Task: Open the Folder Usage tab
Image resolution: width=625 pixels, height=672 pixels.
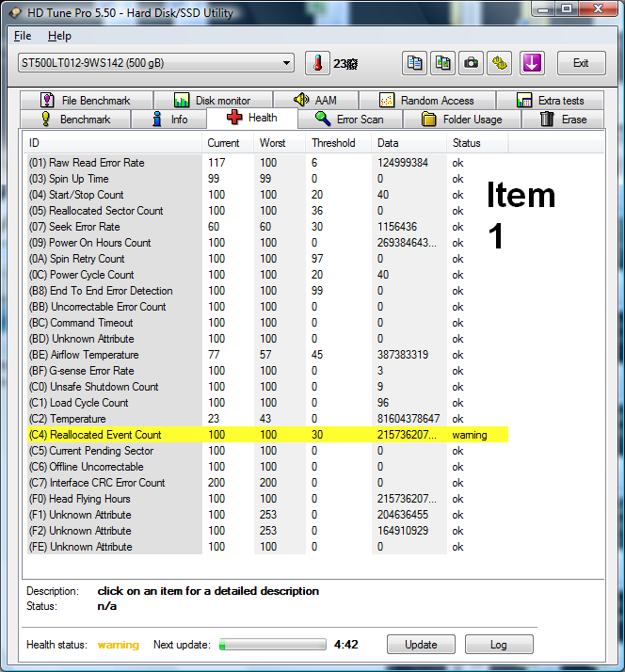Action: point(461,120)
